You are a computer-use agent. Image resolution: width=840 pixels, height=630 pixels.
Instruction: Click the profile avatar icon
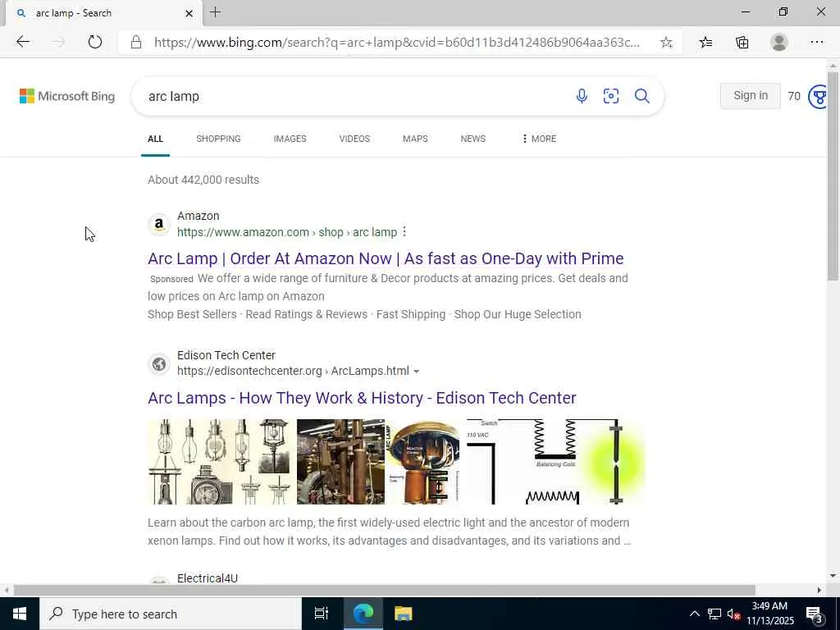coord(779,43)
